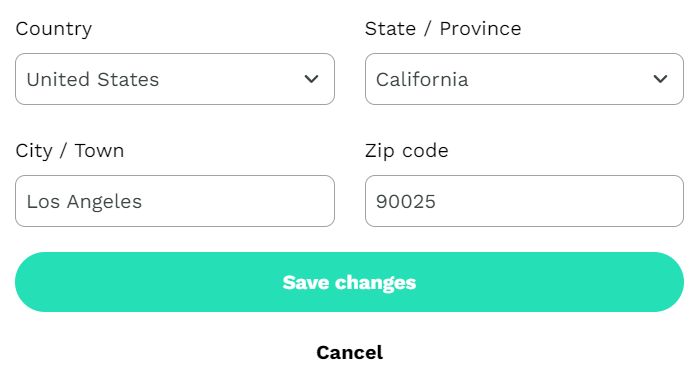Click the City / Town label
Image resolution: width=698 pixels, height=387 pixels.
coord(69,151)
